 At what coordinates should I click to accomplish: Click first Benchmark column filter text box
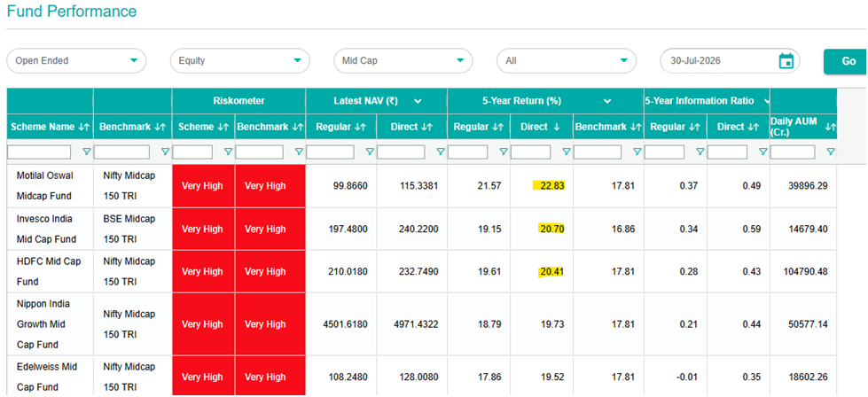click(x=121, y=152)
